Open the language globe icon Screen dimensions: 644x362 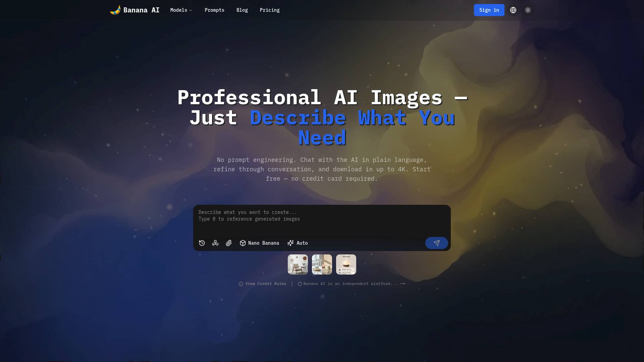click(x=513, y=10)
